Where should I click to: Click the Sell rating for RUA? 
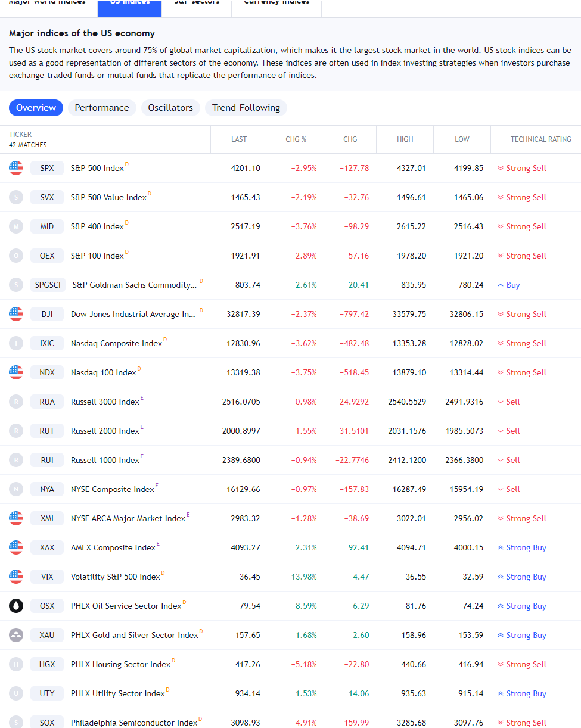click(509, 402)
